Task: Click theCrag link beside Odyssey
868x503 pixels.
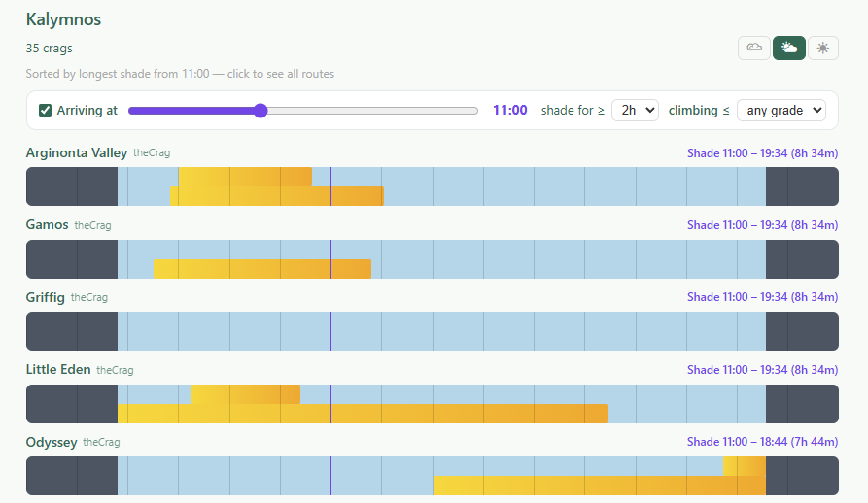Action: point(101,442)
